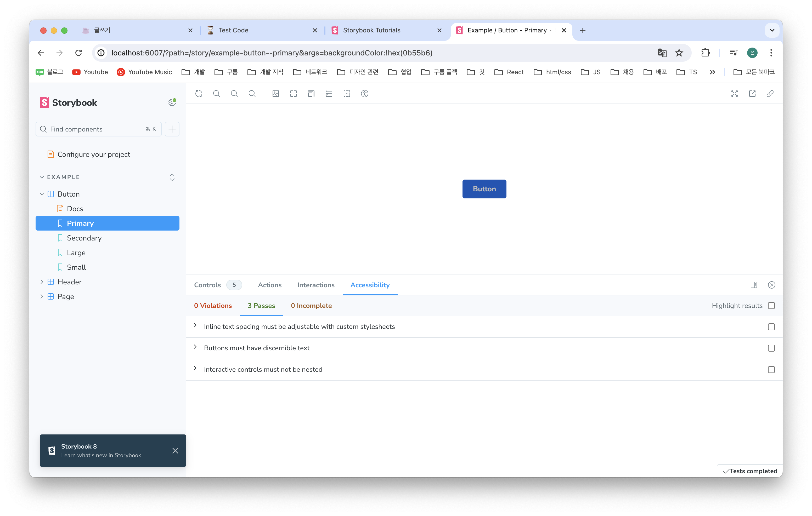Show more bookmarks with the overflow chevron
The height and width of the screenshot is (516, 812).
(712, 72)
